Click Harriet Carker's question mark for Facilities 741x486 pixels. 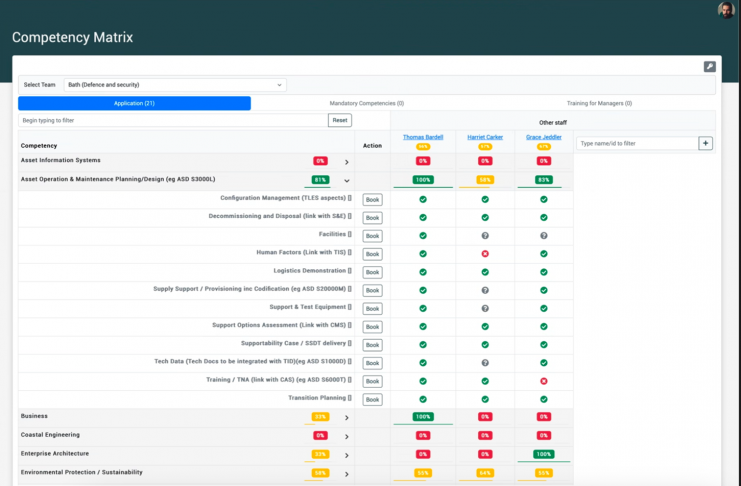tap(485, 235)
